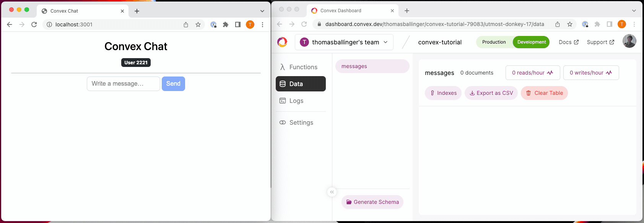Click the User 2221 badge

[x=136, y=63]
